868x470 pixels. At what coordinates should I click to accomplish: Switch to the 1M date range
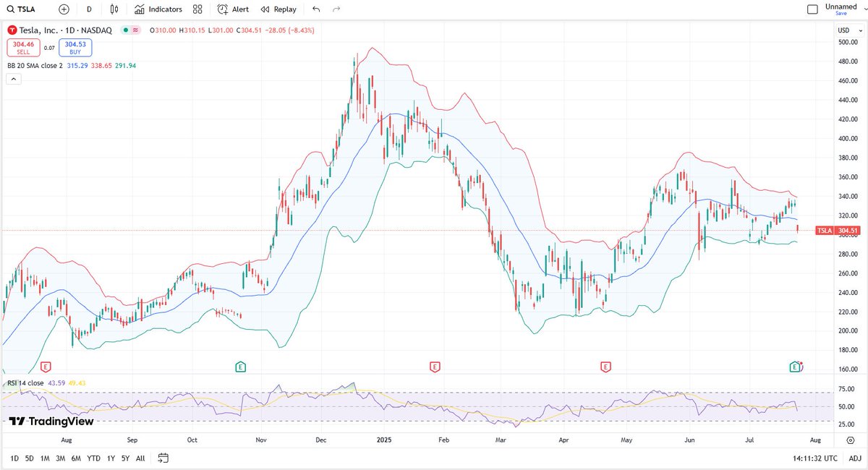pos(45,458)
